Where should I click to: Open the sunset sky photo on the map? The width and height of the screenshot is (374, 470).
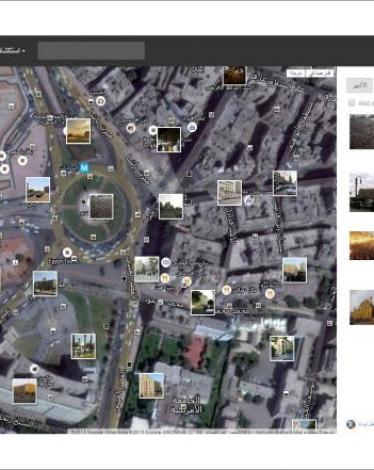[78, 131]
